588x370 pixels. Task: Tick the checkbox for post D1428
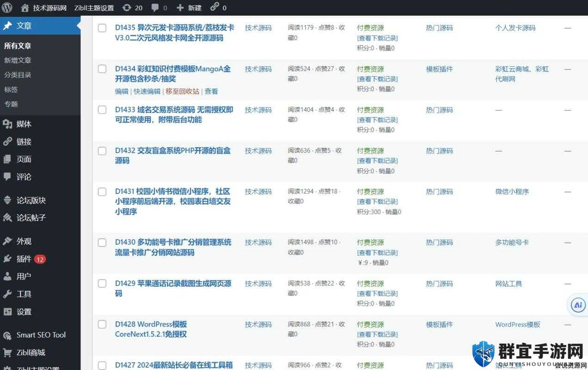point(102,324)
